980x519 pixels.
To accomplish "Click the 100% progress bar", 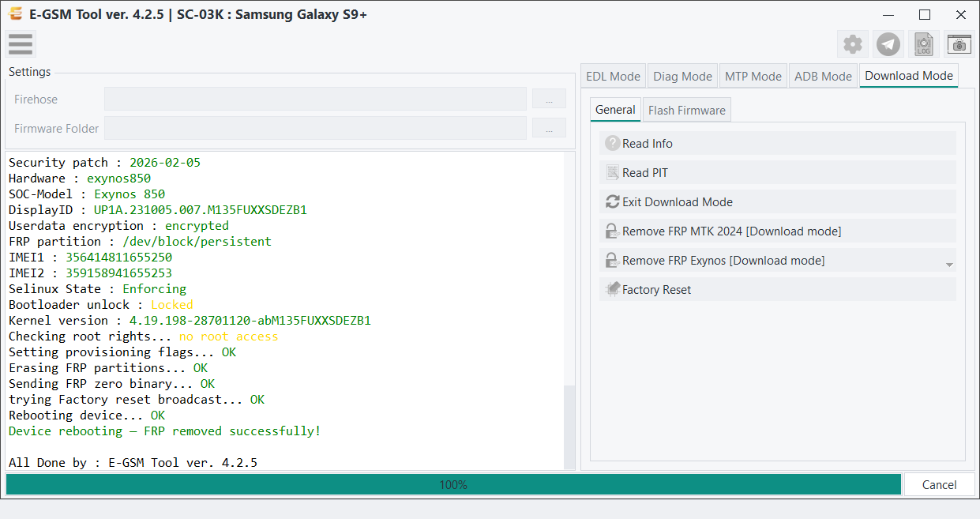I will [x=453, y=484].
